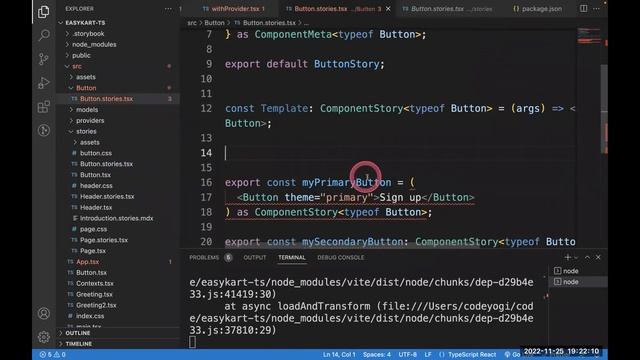Open Button.stories.tsx under Button folder
The height and width of the screenshot is (360, 640).
point(118,99)
